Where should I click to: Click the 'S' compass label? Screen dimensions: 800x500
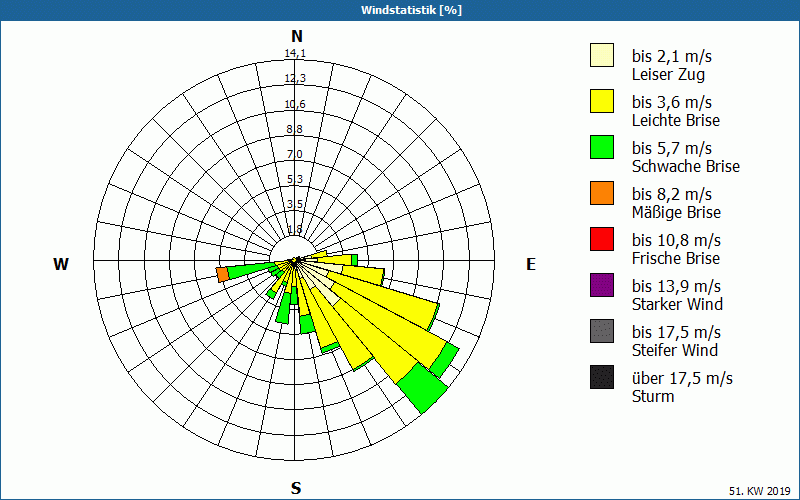click(x=296, y=488)
